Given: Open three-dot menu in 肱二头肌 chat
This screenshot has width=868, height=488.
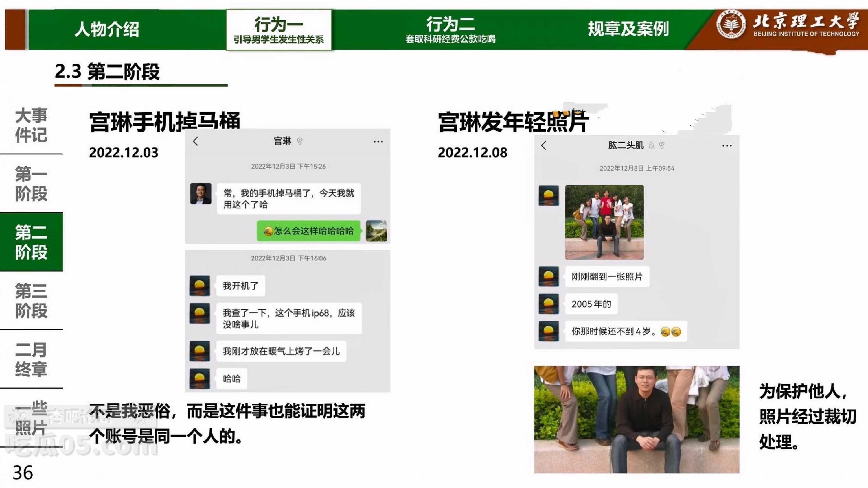Looking at the screenshot, I should click(727, 146).
